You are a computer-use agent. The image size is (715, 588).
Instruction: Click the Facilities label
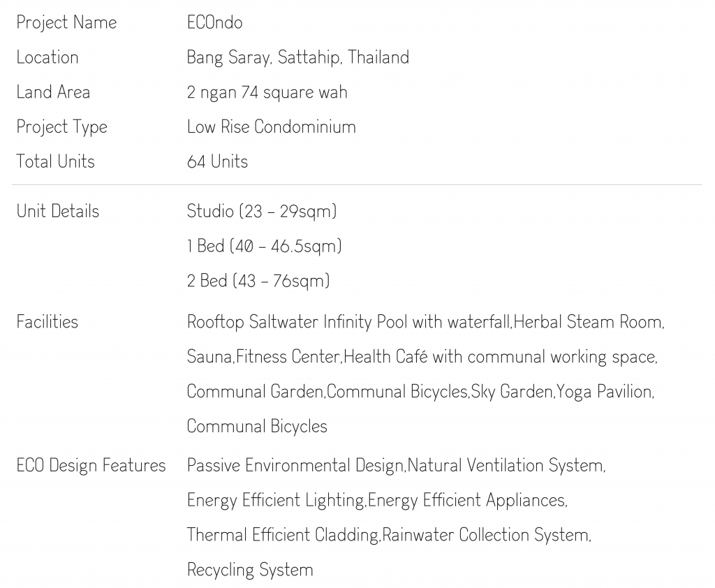[47, 322]
